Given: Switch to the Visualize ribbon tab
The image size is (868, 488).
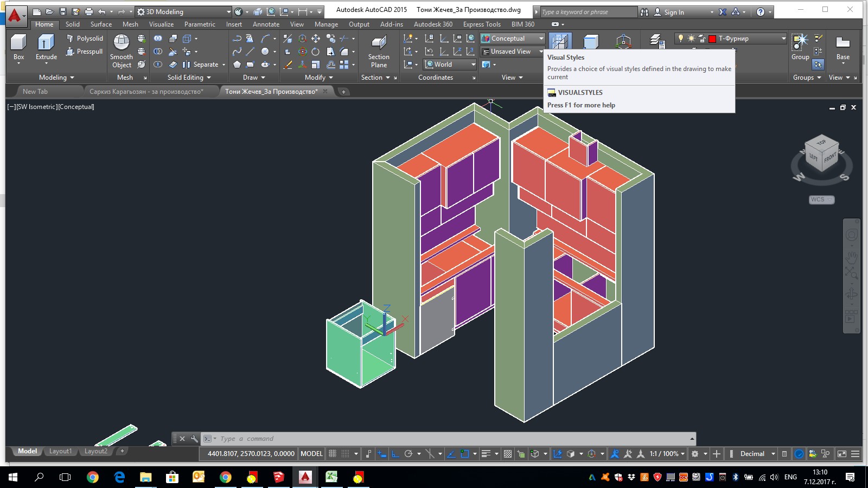Looking at the screenshot, I should click(161, 24).
